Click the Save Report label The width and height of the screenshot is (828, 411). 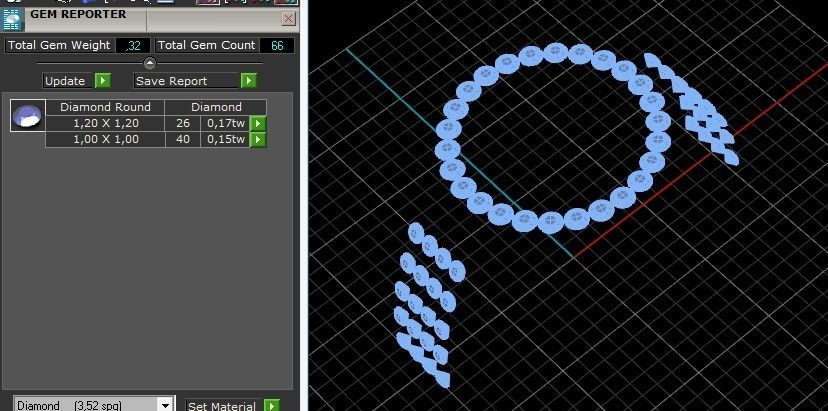(186, 81)
